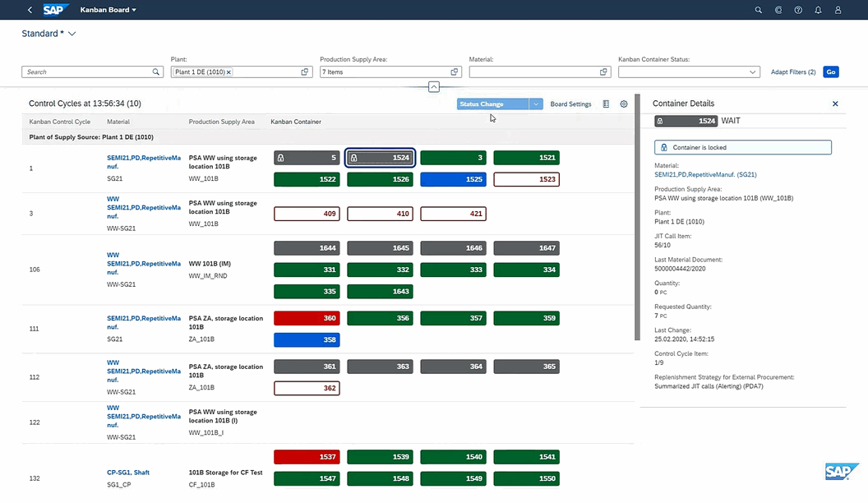868x503 pixels.
Task: Select locked kanban container 5
Action: 307,158
